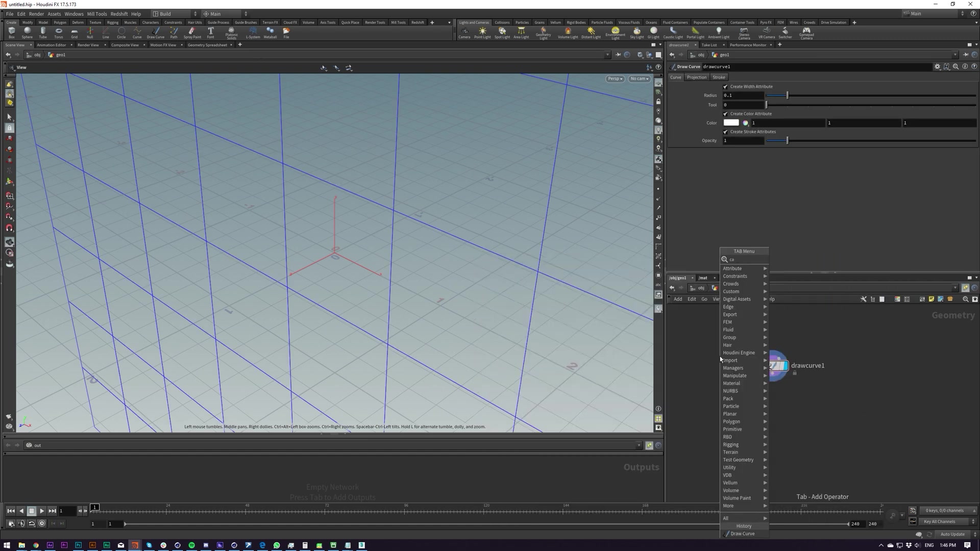Create an L-System from the Create shelf

[x=253, y=33]
